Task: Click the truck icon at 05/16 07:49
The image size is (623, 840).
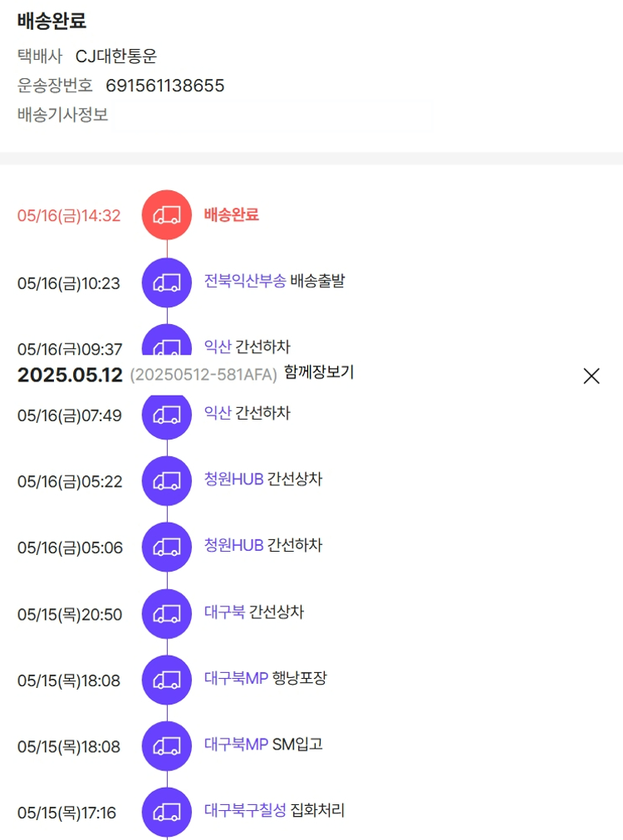Action: click(x=167, y=414)
